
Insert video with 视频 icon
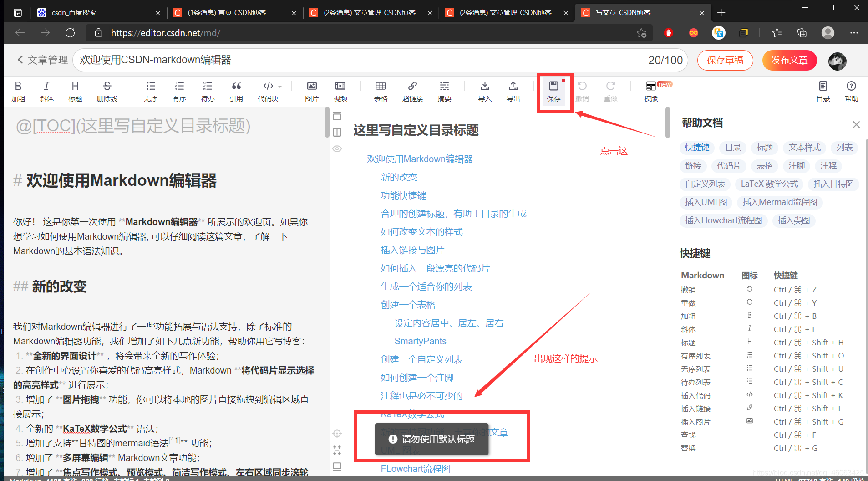click(x=340, y=91)
